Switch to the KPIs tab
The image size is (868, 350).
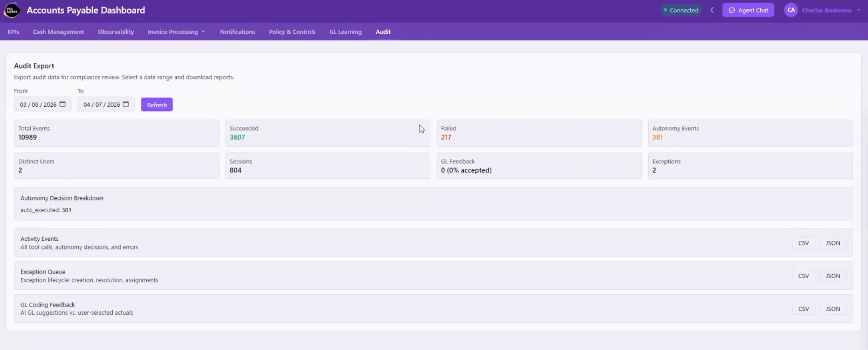[x=13, y=32]
